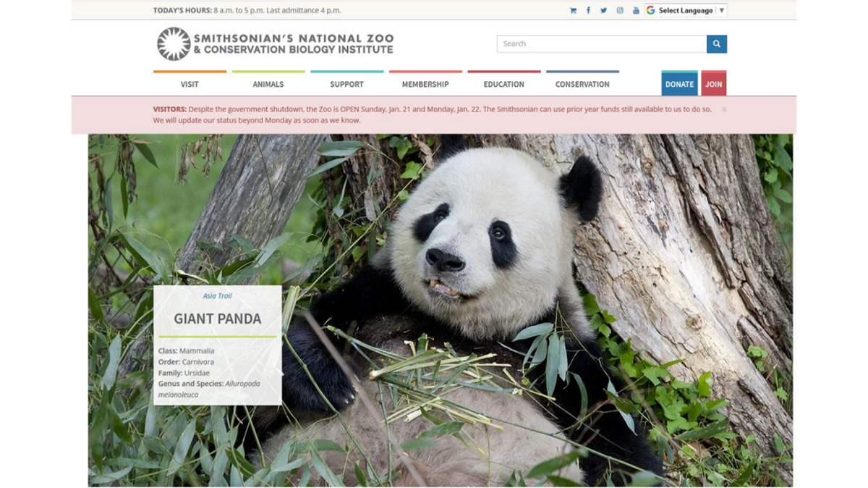Click the blue Donate button
Screen dimensions: 868x488
coord(679,83)
